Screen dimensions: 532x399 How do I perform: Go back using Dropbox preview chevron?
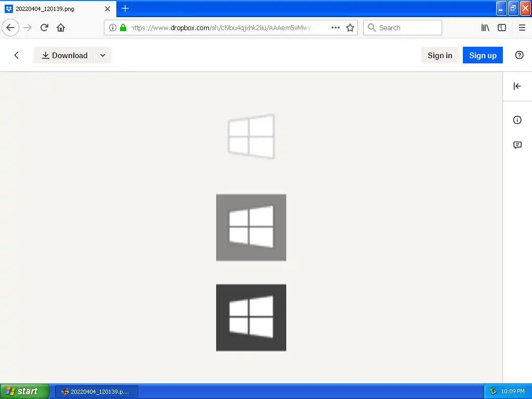pos(16,55)
